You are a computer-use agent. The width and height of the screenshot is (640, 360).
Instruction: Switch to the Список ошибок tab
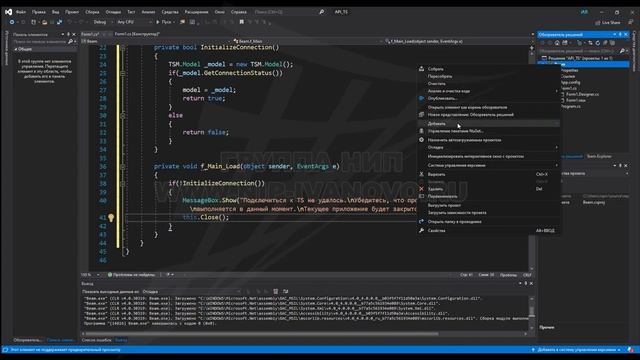click(x=96, y=340)
